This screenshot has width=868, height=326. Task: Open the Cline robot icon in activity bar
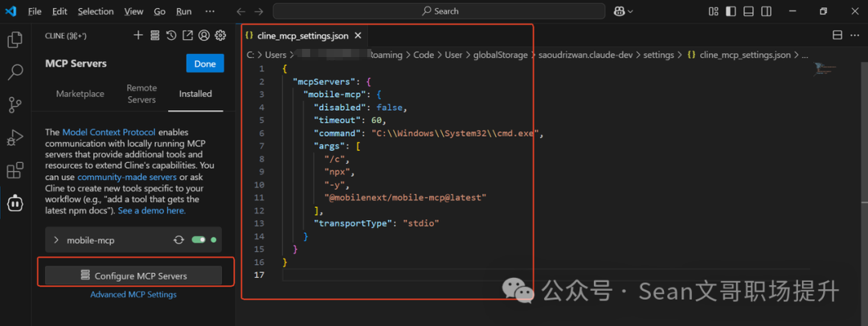click(15, 203)
